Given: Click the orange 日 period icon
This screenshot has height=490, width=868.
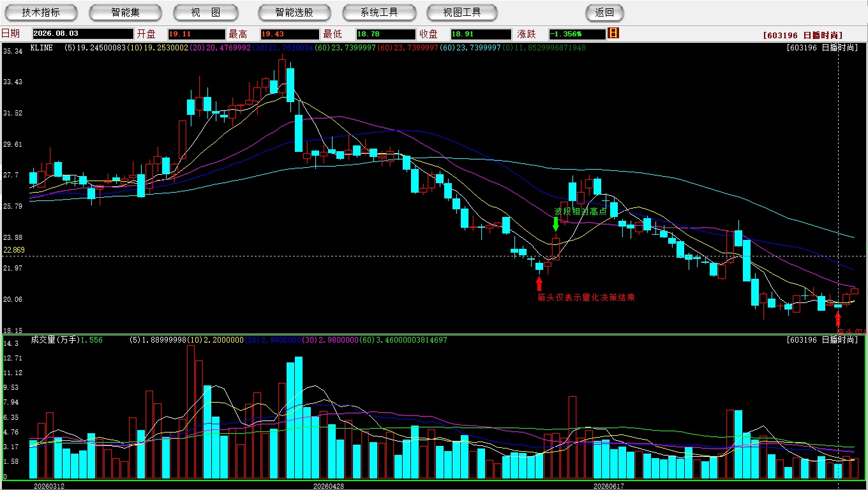Looking at the screenshot, I should 613,33.
